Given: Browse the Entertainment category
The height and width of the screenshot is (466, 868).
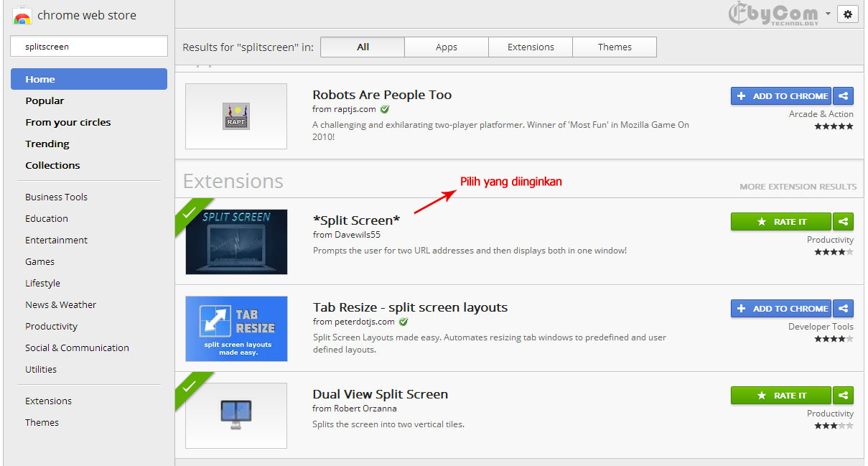Looking at the screenshot, I should pyautogui.click(x=56, y=240).
